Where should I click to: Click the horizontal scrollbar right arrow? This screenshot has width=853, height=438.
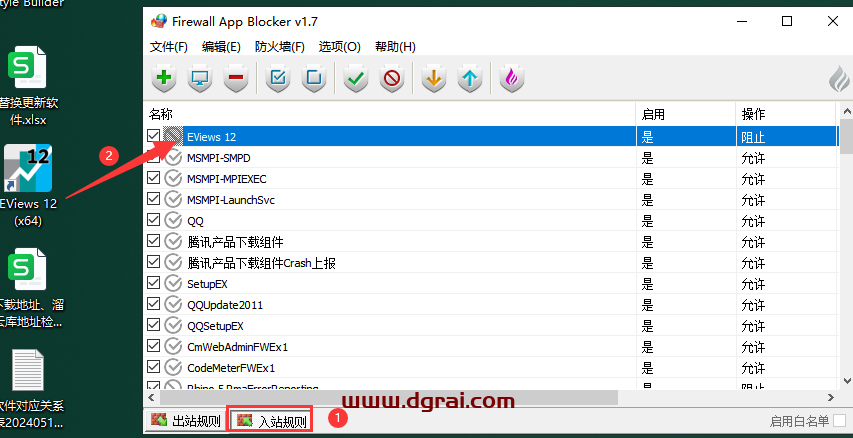(x=831, y=398)
